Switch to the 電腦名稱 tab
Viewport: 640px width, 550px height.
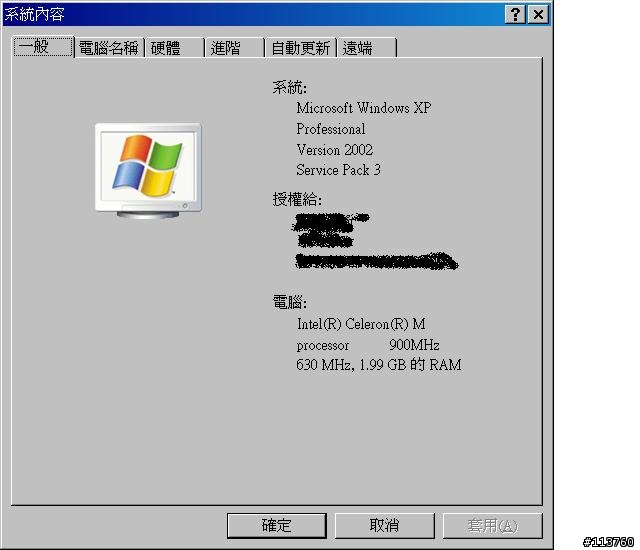109,48
